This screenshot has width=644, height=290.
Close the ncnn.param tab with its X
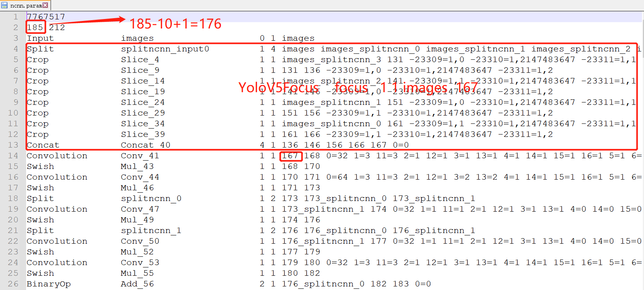tap(45, 5)
